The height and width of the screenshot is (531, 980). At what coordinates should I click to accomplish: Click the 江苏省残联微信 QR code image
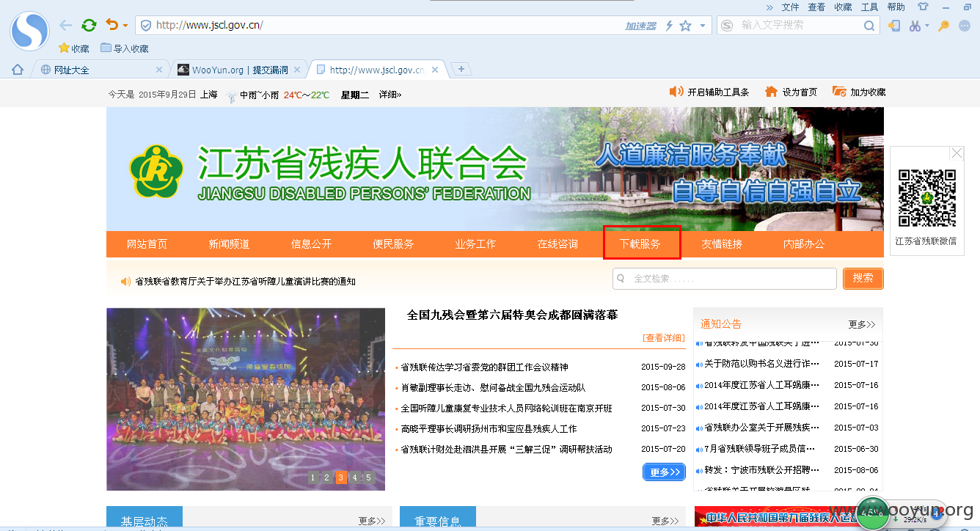pyautogui.click(x=927, y=198)
